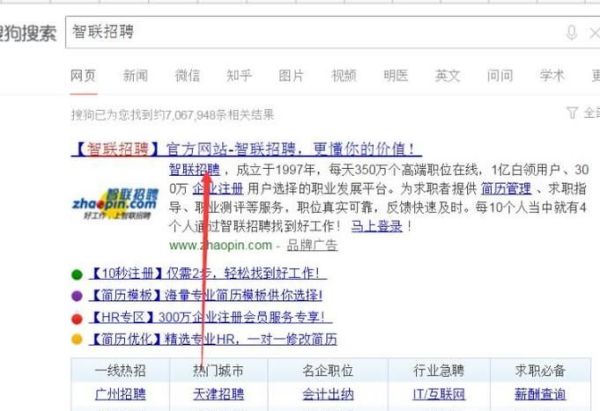Open 【简历模板】海量专业简历模板 link

pyautogui.click(x=205, y=295)
